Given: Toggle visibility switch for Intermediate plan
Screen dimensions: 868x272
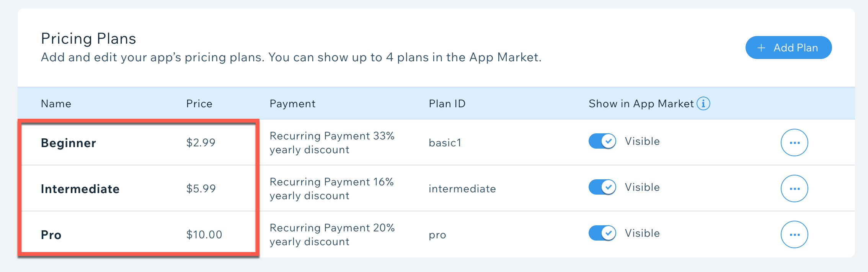Looking at the screenshot, I should coord(602,187).
